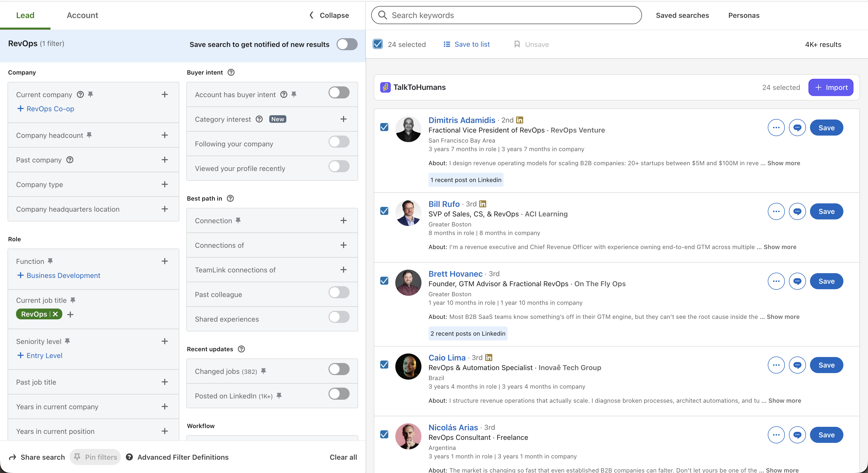The image size is (868, 473).
Task: Message Nicolás Arias via chat icon
Action: tap(797, 435)
